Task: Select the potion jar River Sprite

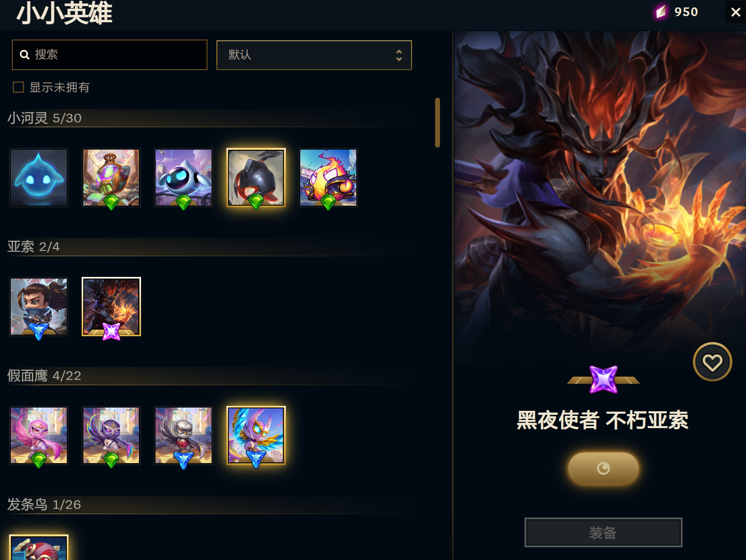Action: pos(111,178)
